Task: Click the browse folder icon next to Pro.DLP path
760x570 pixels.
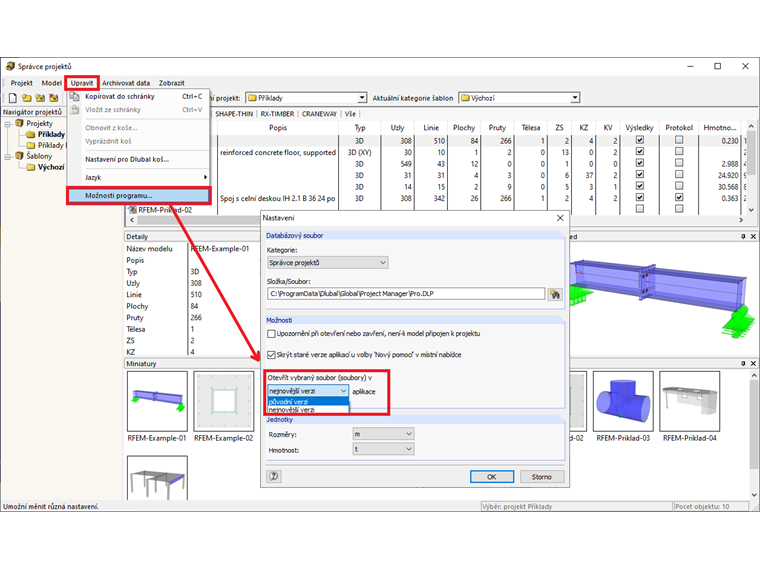Action: 555,294
